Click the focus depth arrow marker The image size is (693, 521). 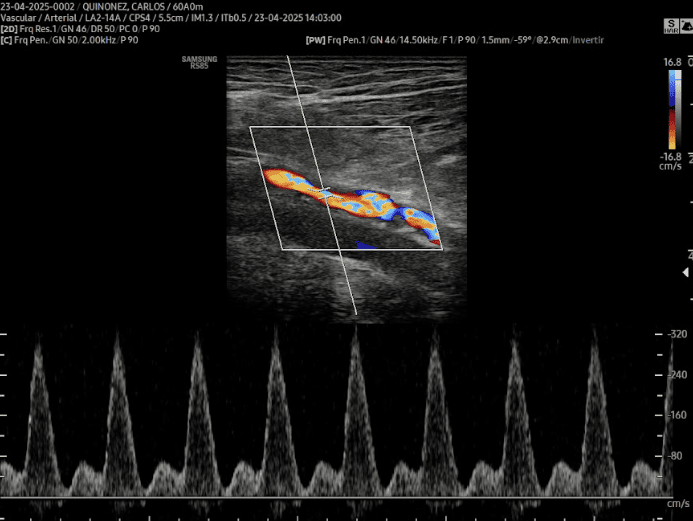685,272
